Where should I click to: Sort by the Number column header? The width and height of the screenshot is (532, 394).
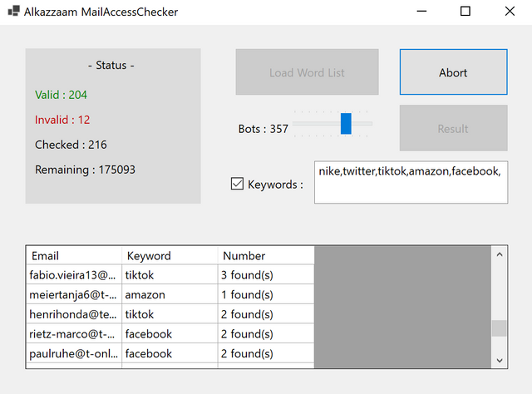pos(266,255)
